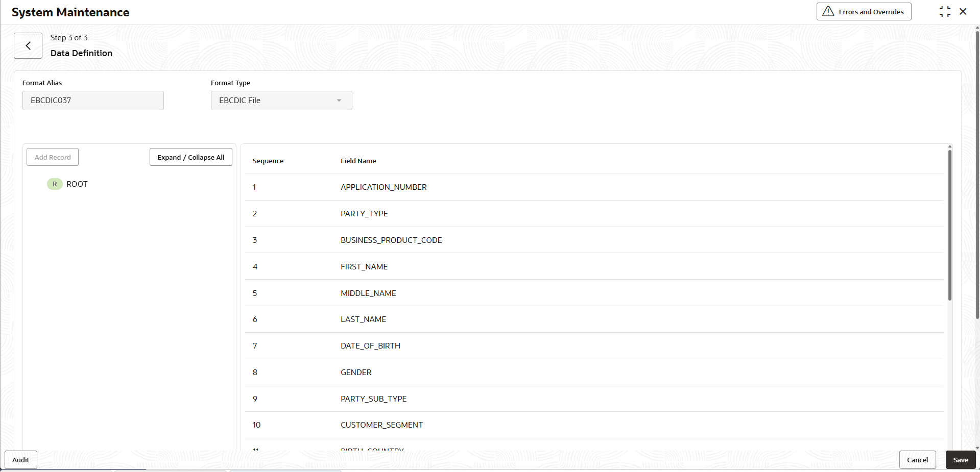The height and width of the screenshot is (472, 980).
Task: Click the Step 3 of 3 label
Action: (69, 38)
